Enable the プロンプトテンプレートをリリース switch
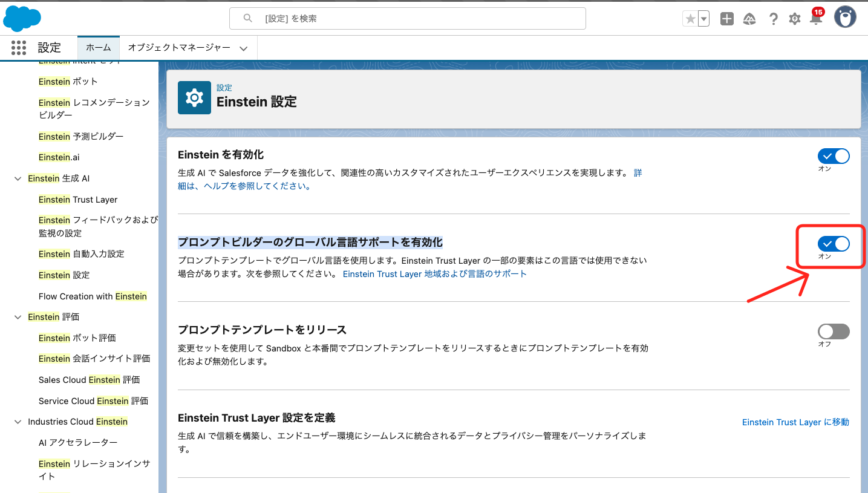The width and height of the screenshot is (868, 493). click(834, 331)
